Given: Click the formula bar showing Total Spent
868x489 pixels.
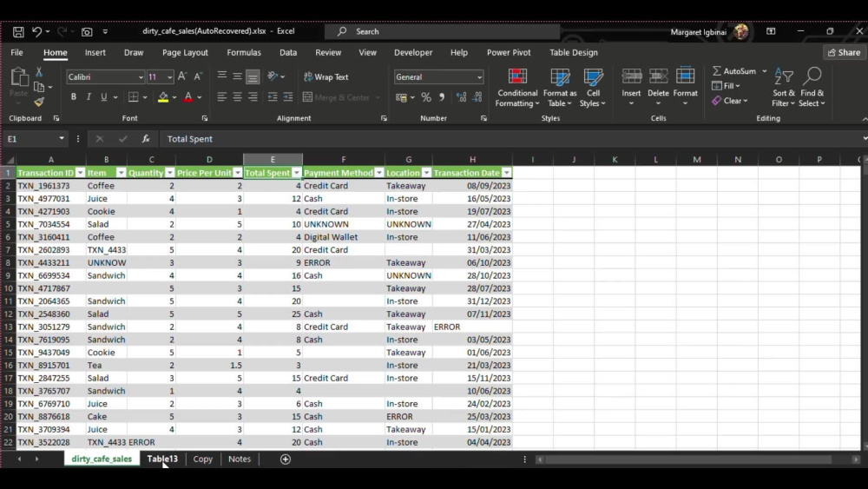Looking at the screenshot, I should tap(510, 139).
